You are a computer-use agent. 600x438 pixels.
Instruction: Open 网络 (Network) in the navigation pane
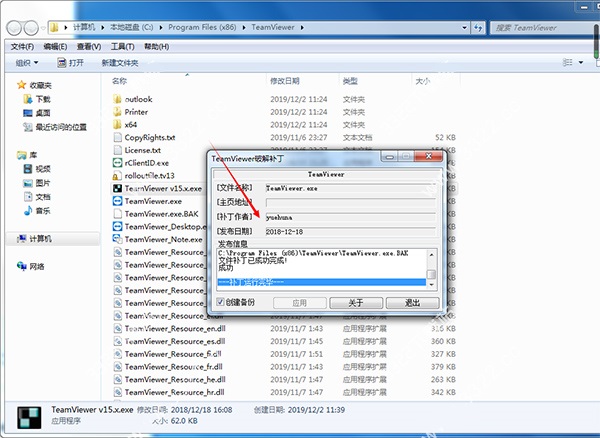pos(36,267)
